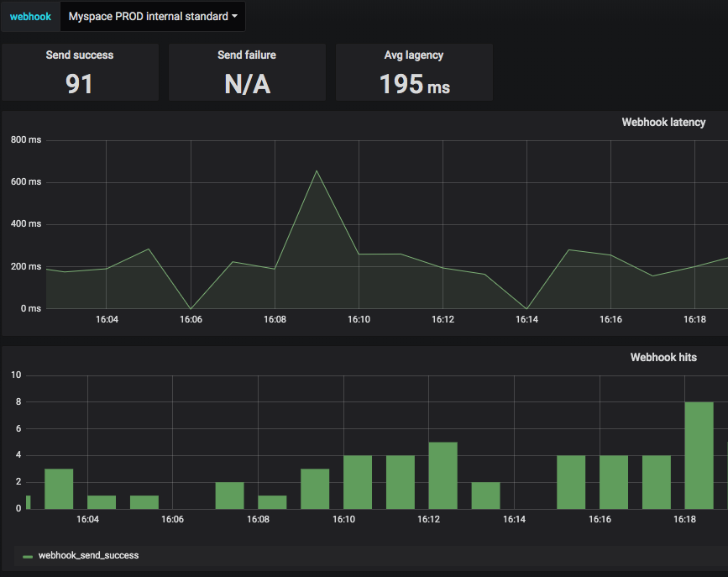Viewport: 728px width, 577px height.
Task: Click the Webhook latency panel title
Action: click(x=663, y=122)
